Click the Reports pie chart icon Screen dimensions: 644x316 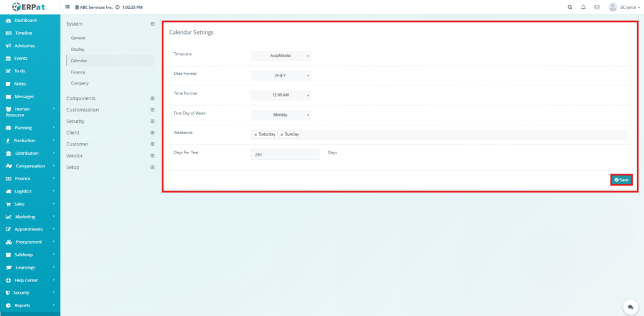point(8,306)
